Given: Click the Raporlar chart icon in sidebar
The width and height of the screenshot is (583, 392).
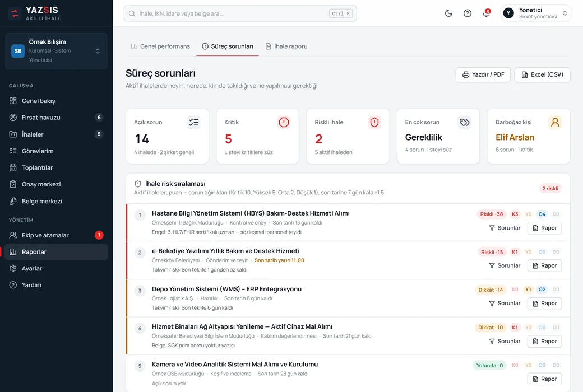Looking at the screenshot, I should coord(13,252).
